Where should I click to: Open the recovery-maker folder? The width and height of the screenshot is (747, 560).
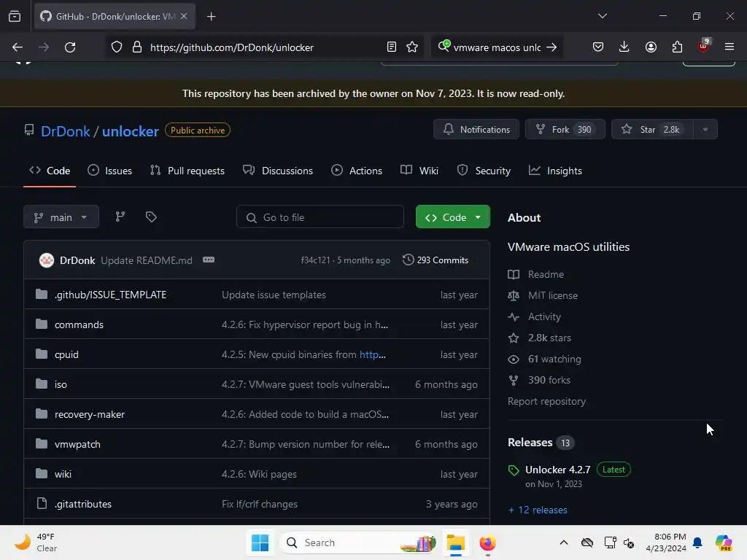[90, 414]
